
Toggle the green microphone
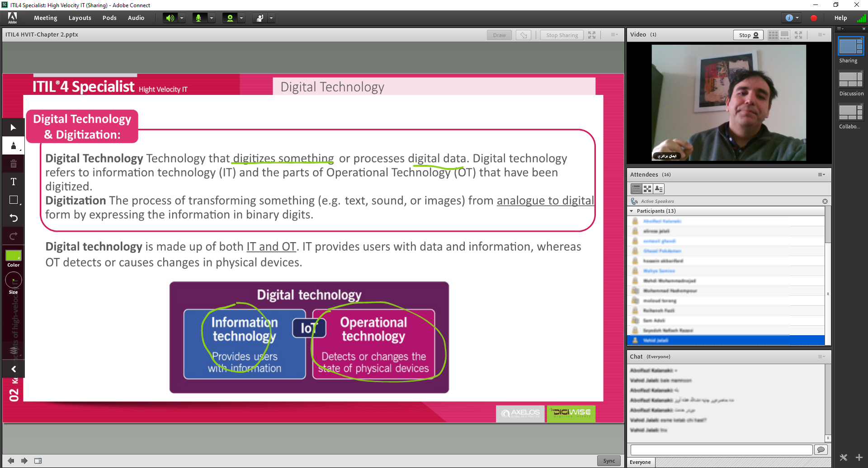(198, 18)
